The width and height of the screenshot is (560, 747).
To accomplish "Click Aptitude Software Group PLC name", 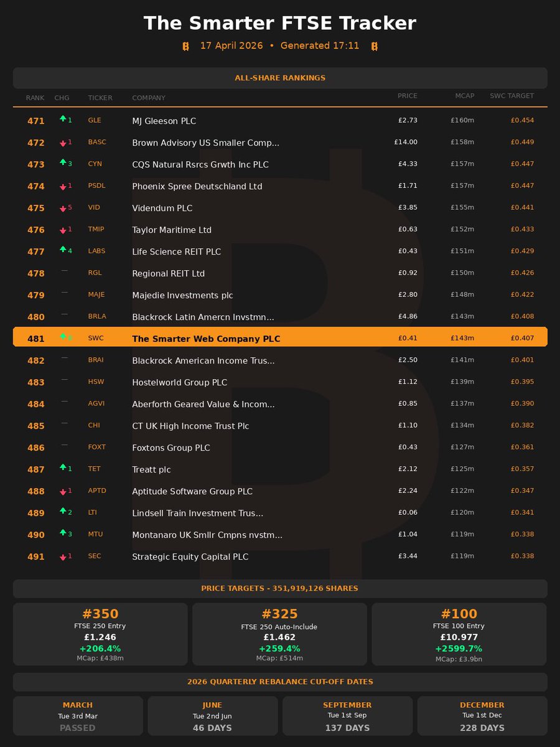I will [x=192, y=492].
